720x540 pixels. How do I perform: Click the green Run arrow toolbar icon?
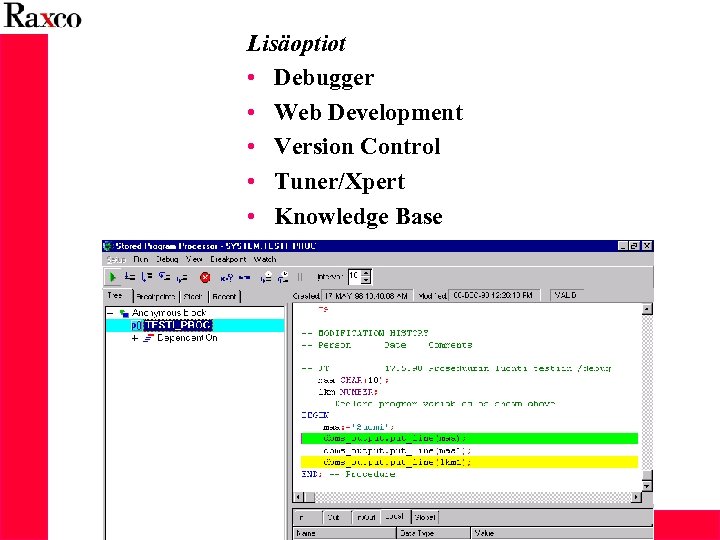pyautogui.click(x=112, y=277)
